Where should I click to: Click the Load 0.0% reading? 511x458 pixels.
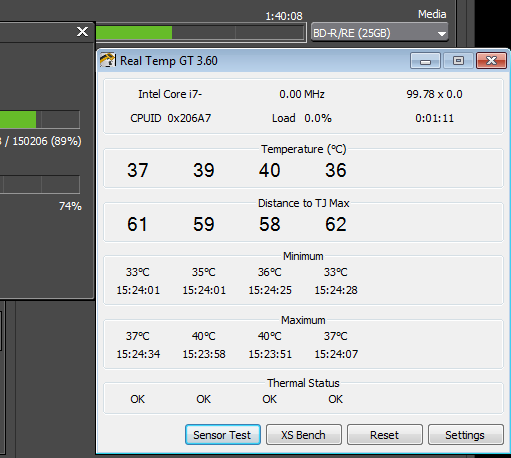pos(302,118)
